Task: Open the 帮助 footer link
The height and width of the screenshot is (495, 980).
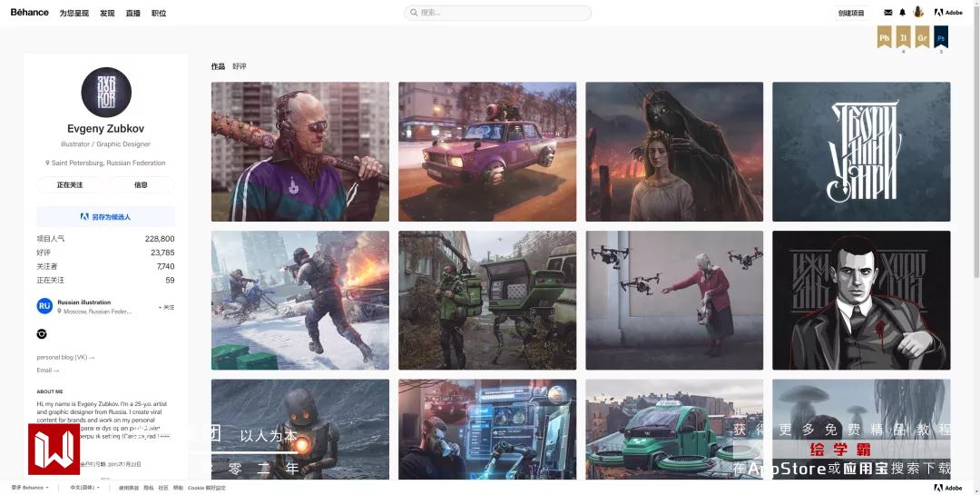Action: [x=178, y=488]
